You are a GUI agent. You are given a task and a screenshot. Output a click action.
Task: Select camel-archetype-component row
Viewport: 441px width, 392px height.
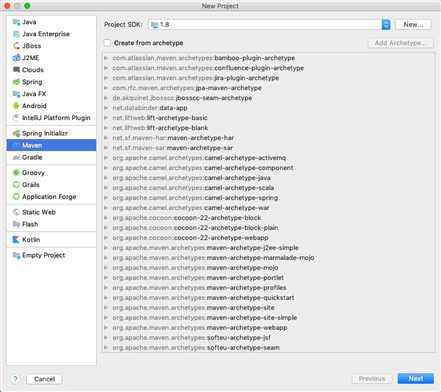269,168
